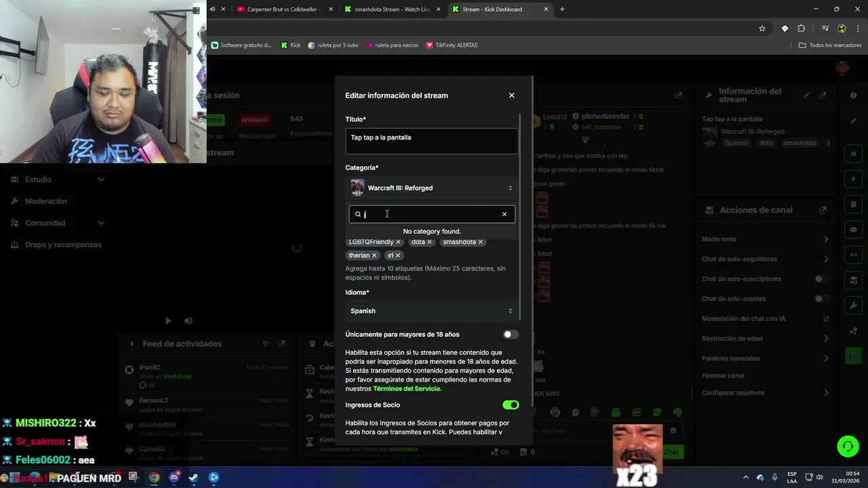The height and width of the screenshot is (488, 868).
Task: Open ruleta por 5 subs bookmark
Action: coord(333,45)
